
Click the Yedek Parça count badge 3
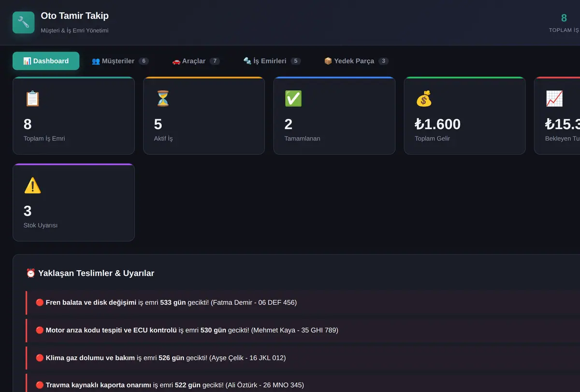click(x=383, y=61)
